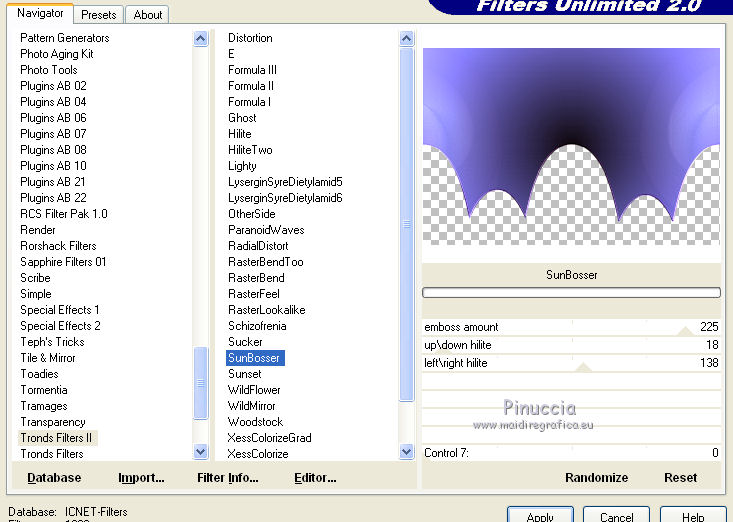
Task: Switch to the Navigator tab
Action: tap(40, 13)
